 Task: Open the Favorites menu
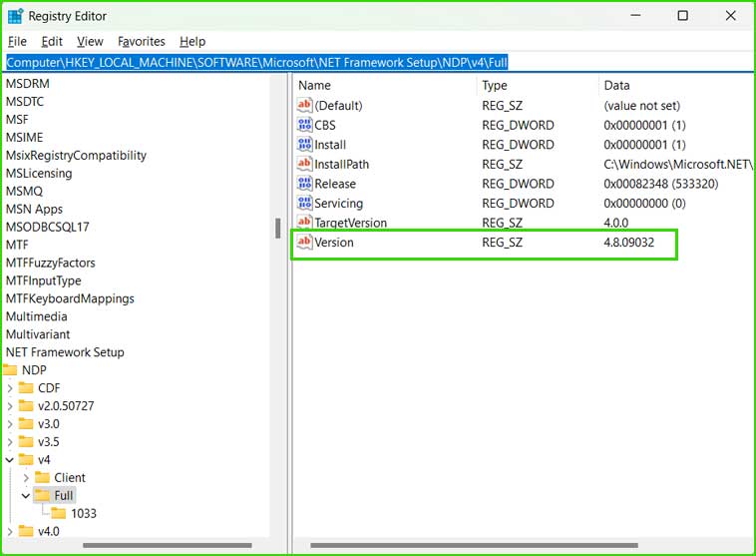coord(142,42)
